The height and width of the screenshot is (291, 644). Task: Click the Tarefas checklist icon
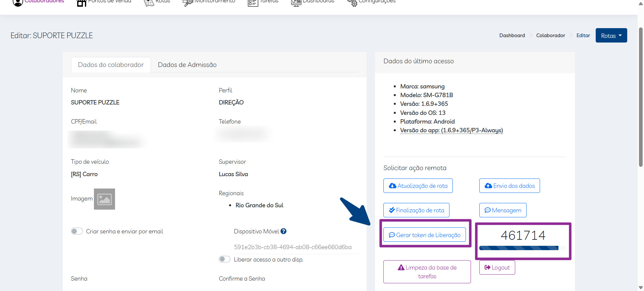click(253, 3)
